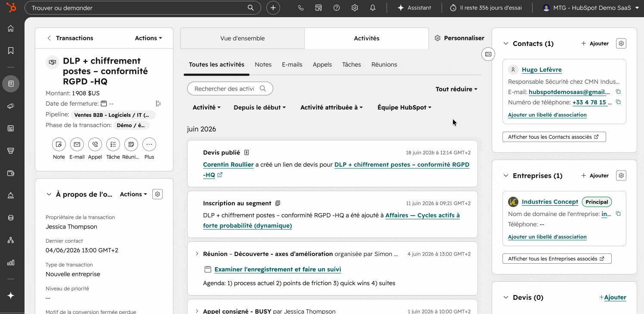Open Breeze sparkle icon at sidebar bottom
Image resolution: width=644 pixels, height=314 pixels.
click(11, 296)
